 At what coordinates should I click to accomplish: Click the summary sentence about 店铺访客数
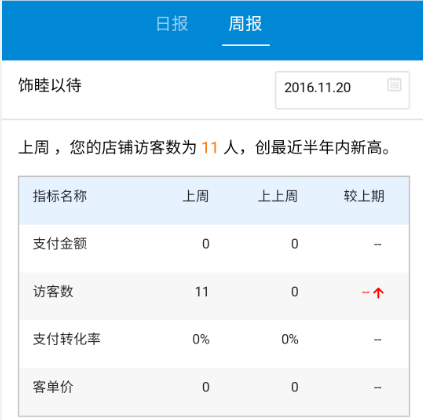pyautogui.click(x=204, y=148)
